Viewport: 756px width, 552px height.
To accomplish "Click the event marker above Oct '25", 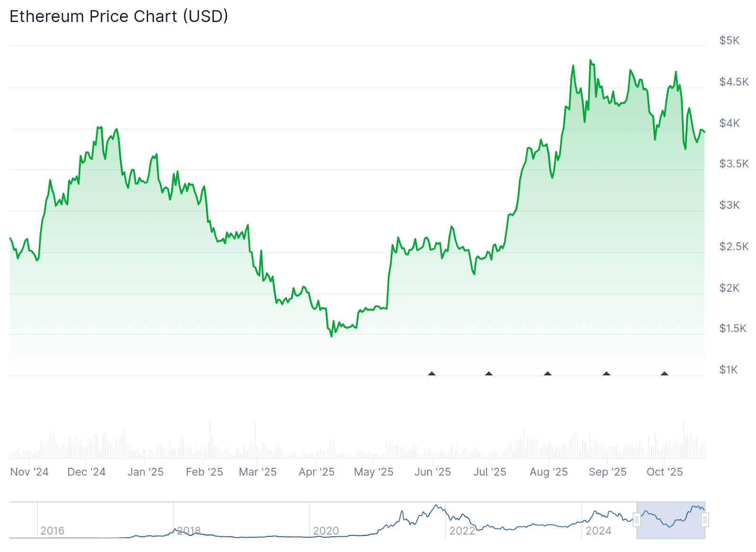I will pyautogui.click(x=664, y=374).
